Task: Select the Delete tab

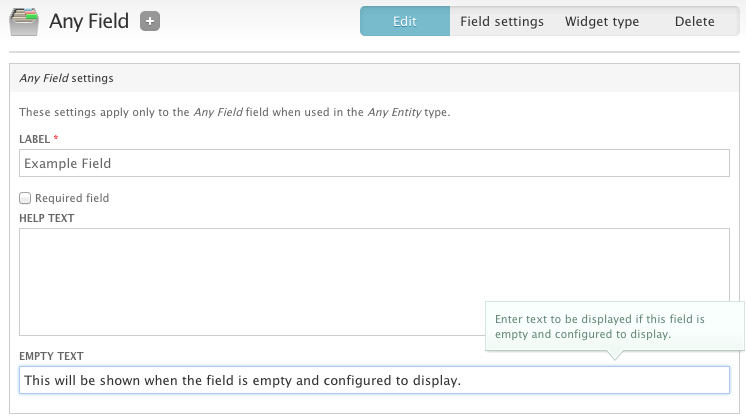Action: [x=694, y=21]
